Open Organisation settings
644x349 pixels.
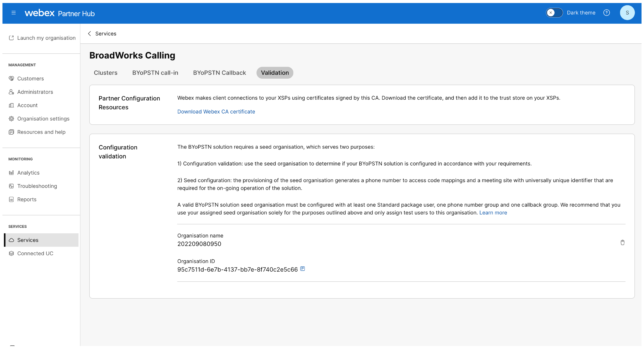43,119
